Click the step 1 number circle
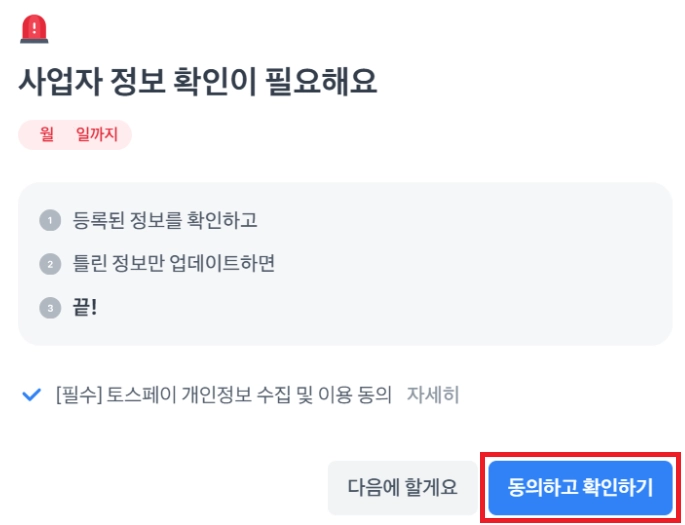This screenshot has width=685, height=525. (48, 220)
